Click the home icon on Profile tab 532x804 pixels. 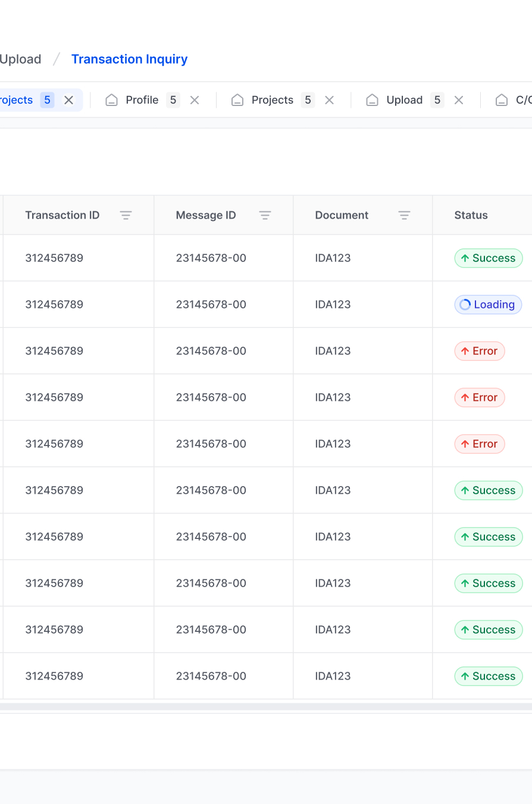[x=111, y=100]
